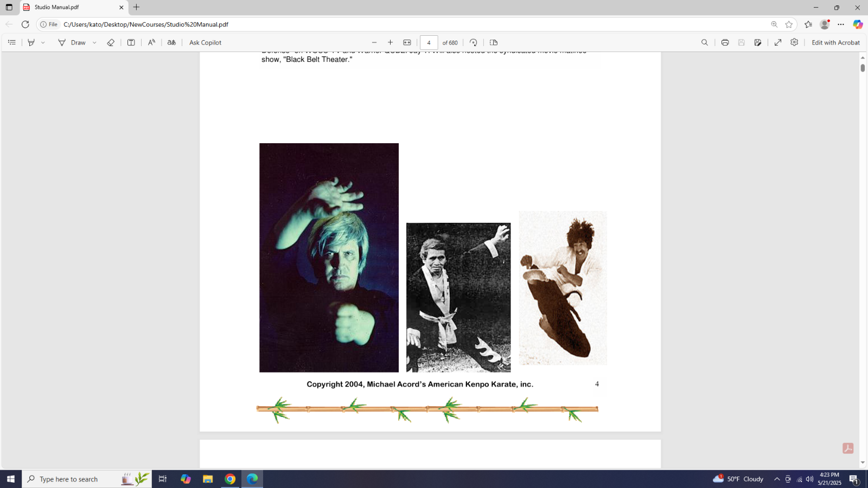Click the Add text tool icon
Image resolution: width=868 pixels, height=488 pixels.
(131, 42)
